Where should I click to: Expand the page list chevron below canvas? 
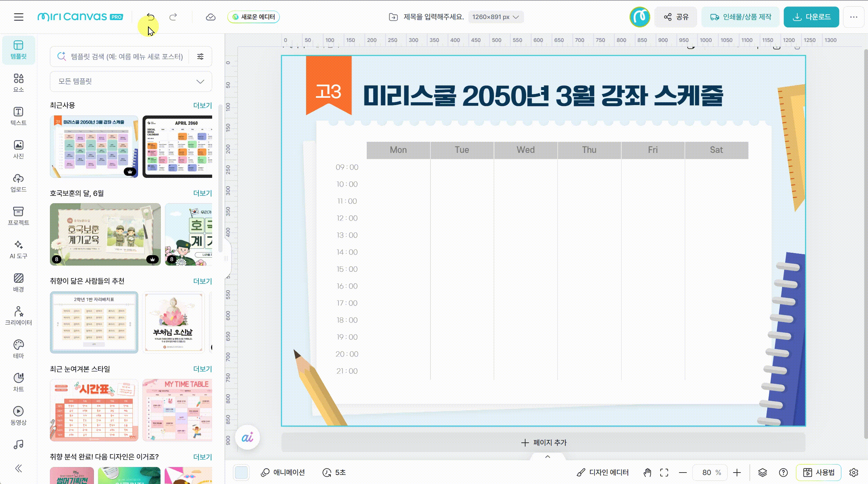[x=548, y=457]
